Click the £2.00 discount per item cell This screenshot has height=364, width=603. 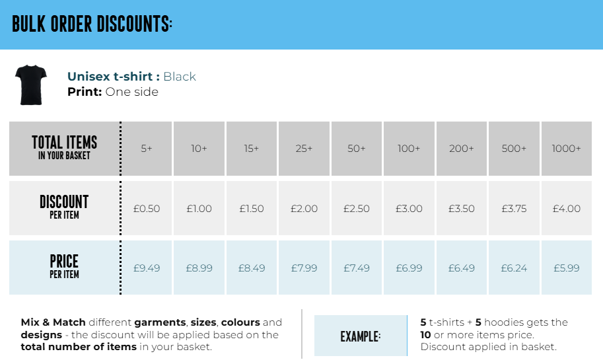coord(304,209)
